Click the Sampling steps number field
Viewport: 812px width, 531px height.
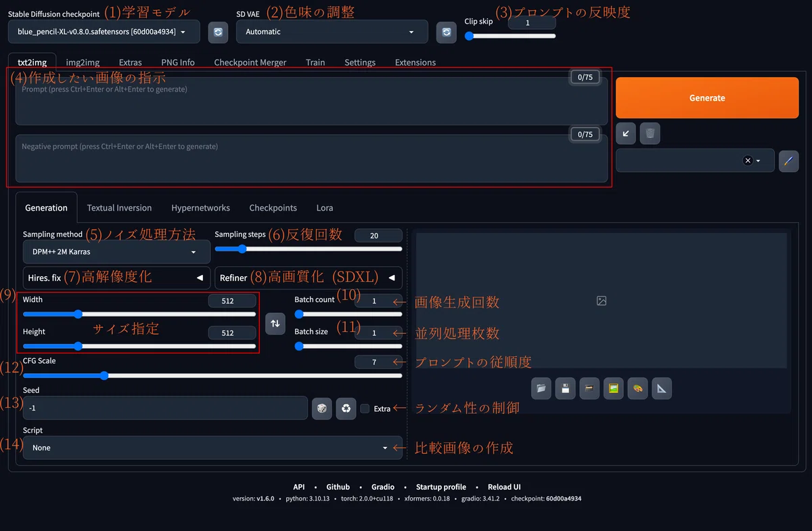pos(378,236)
